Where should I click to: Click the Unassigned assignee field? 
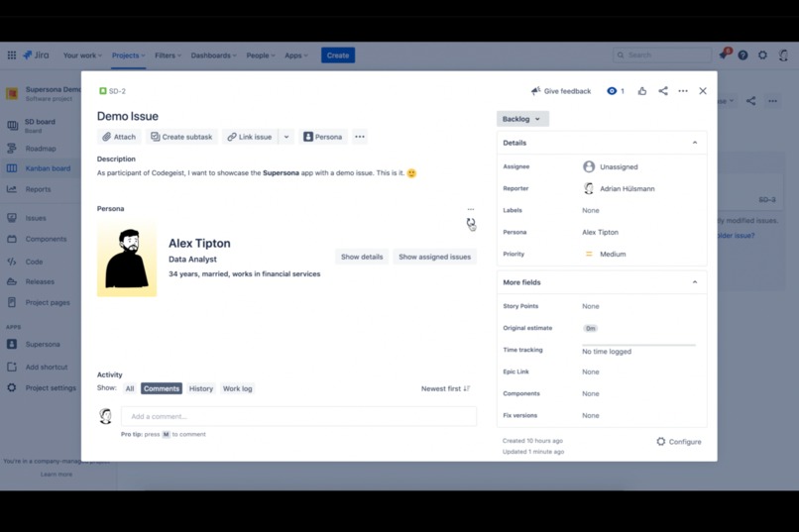tap(610, 166)
